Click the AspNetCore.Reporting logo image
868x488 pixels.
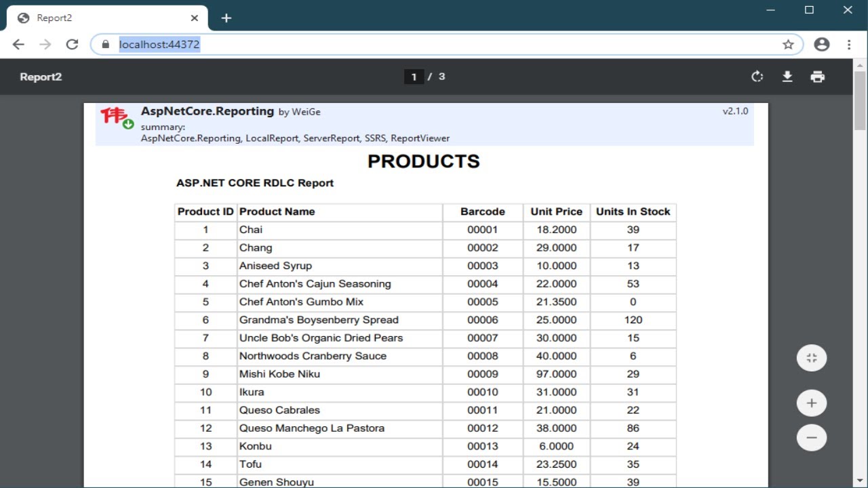coord(117,117)
